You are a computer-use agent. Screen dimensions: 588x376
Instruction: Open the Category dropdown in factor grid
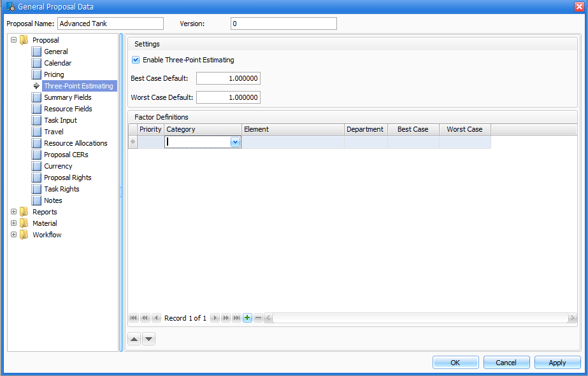click(x=236, y=141)
